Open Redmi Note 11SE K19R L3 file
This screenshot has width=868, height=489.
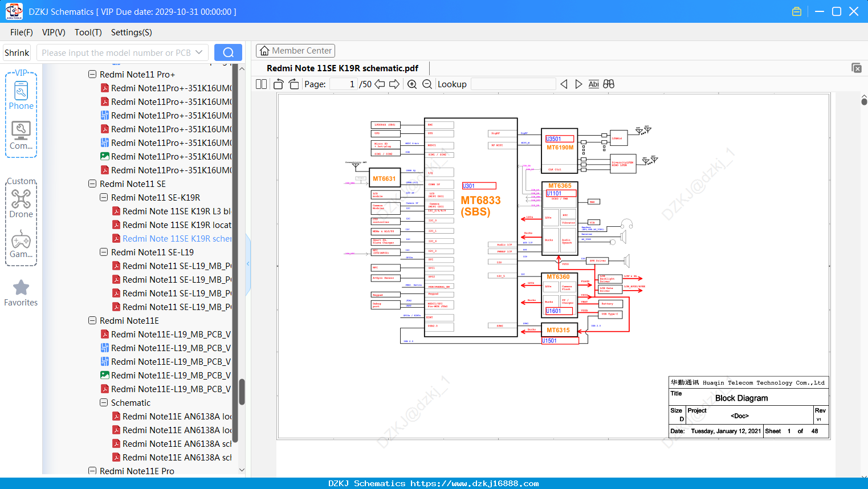tap(172, 211)
